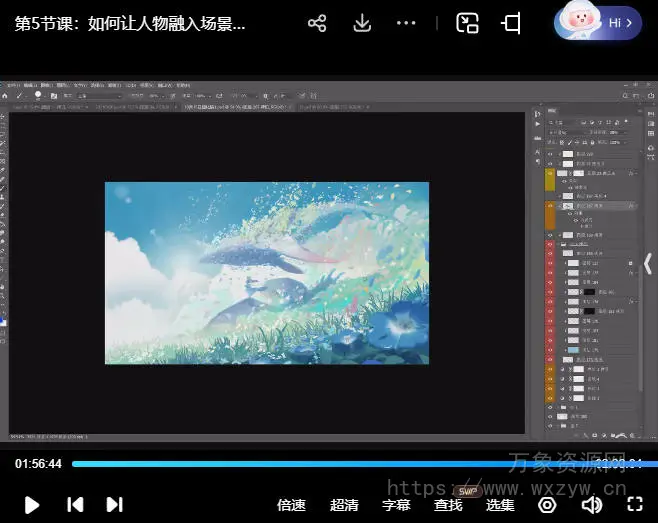Open the Hi assistant avatar
658x523 pixels.
[597, 22]
